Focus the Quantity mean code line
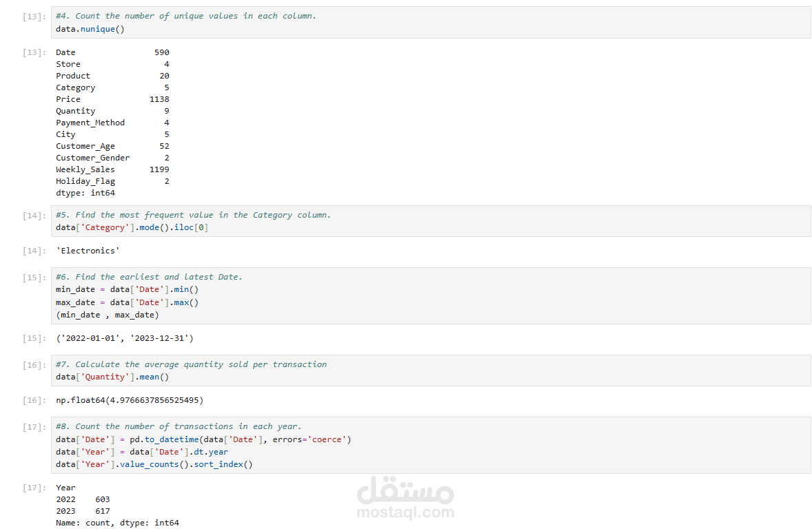 (x=112, y=377)
